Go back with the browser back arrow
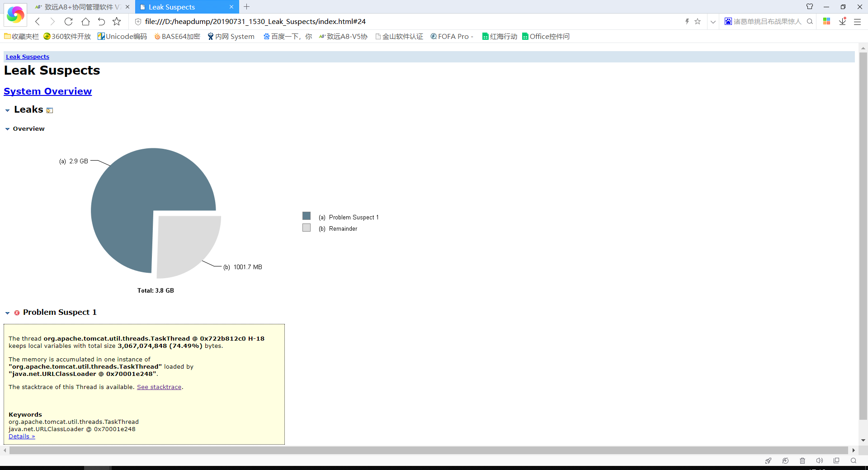This screenshot has width=868, height=470. pos(38,21)
